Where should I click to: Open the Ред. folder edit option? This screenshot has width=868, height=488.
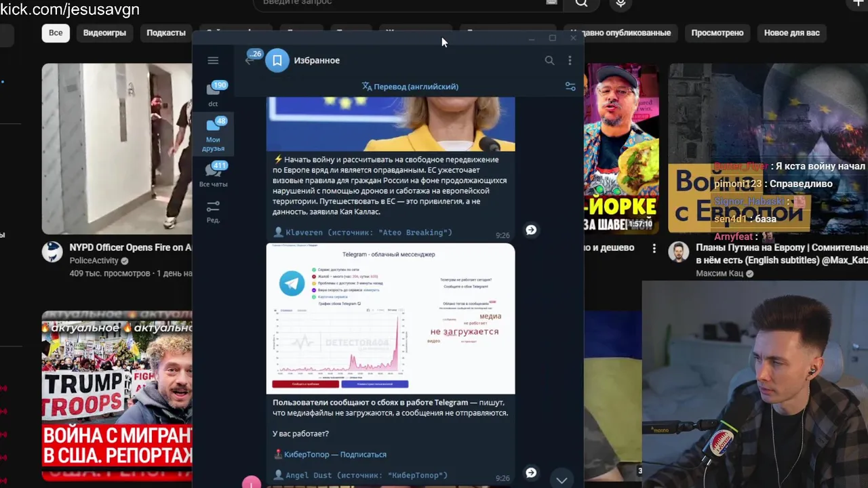click(213, 211)
